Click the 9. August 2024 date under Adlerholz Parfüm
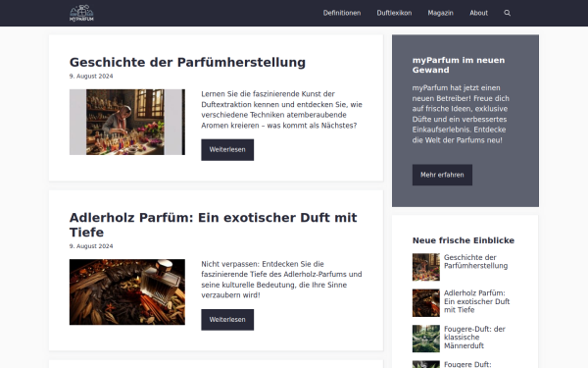Screen dimensions: 588x368 (x=91, y=246)
